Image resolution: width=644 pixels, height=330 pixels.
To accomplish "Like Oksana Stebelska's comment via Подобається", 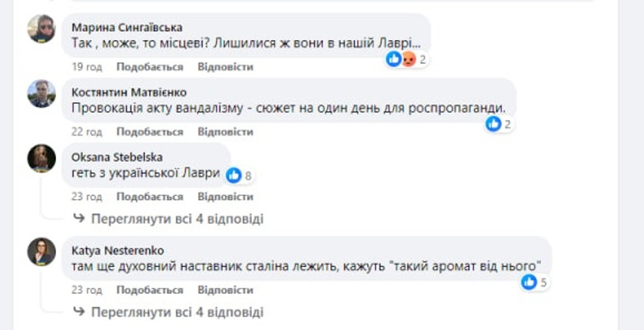I will [150, 197].
